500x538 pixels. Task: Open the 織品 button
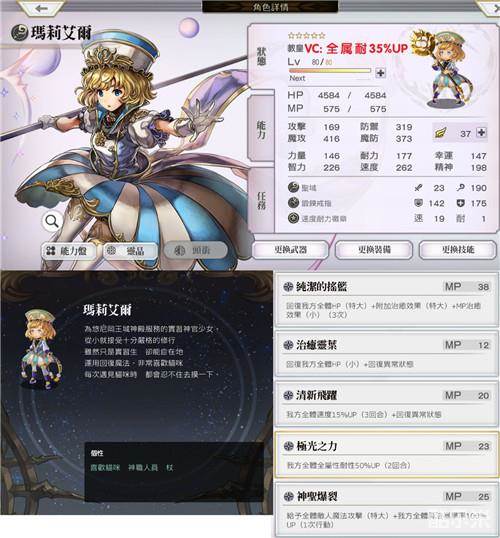click(130, 251)
